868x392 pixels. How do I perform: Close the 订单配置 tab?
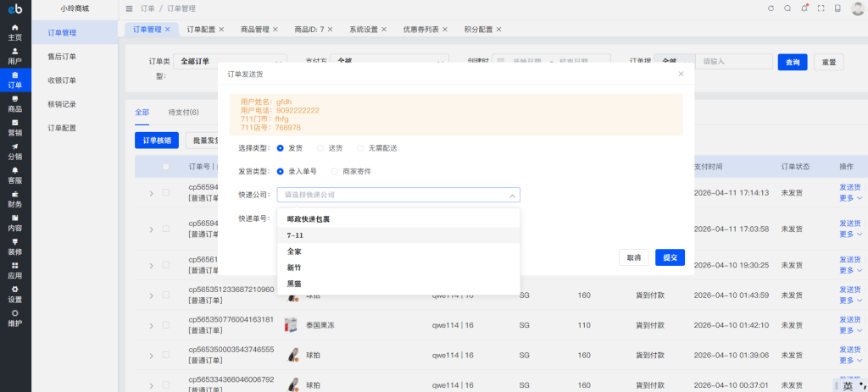coord(221,30)
